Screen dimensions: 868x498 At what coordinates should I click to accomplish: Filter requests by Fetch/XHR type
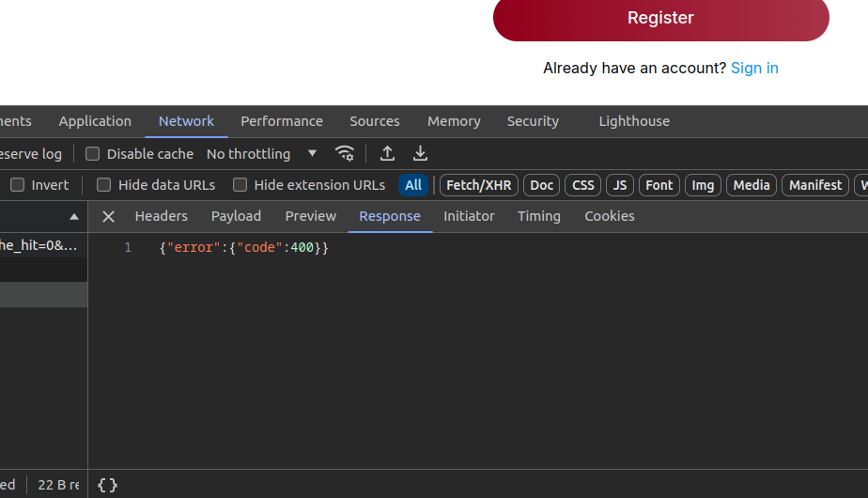coord(478,185)
